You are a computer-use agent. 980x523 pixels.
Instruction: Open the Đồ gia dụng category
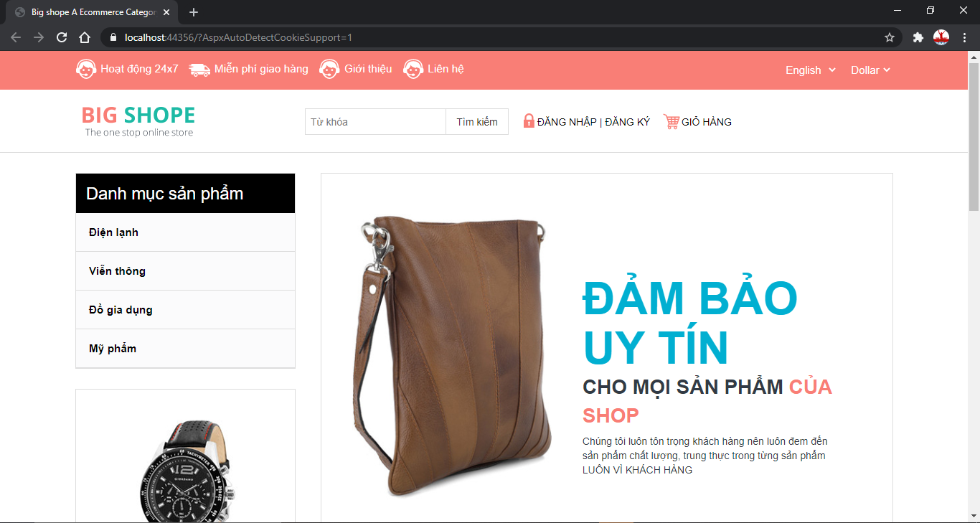click(185, 310)
